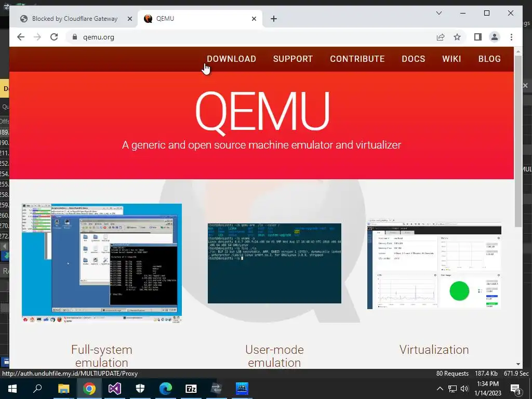Select the QEMU browser tab
This screenshot has height=399, width=532.
(200, 19)
